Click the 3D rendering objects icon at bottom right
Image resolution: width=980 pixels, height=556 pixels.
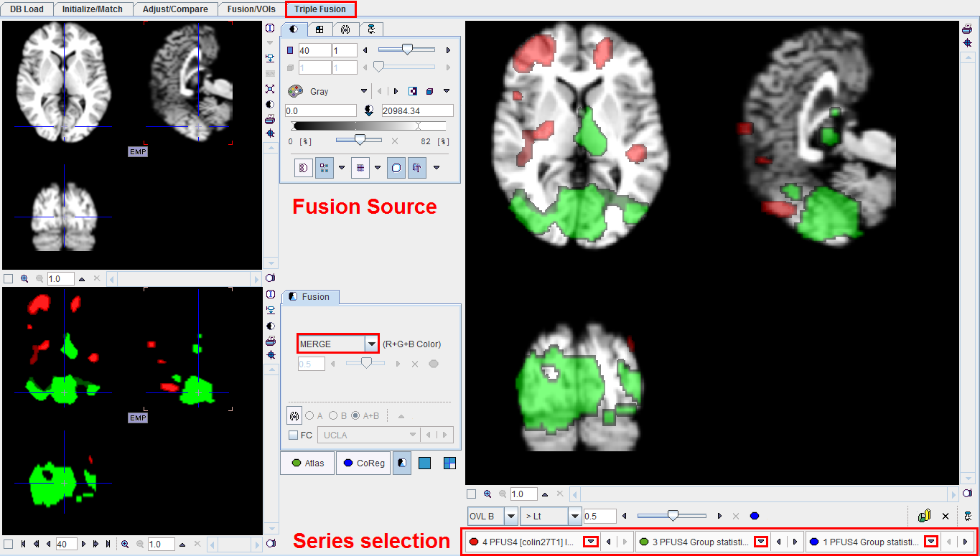(x=925, y=515)
